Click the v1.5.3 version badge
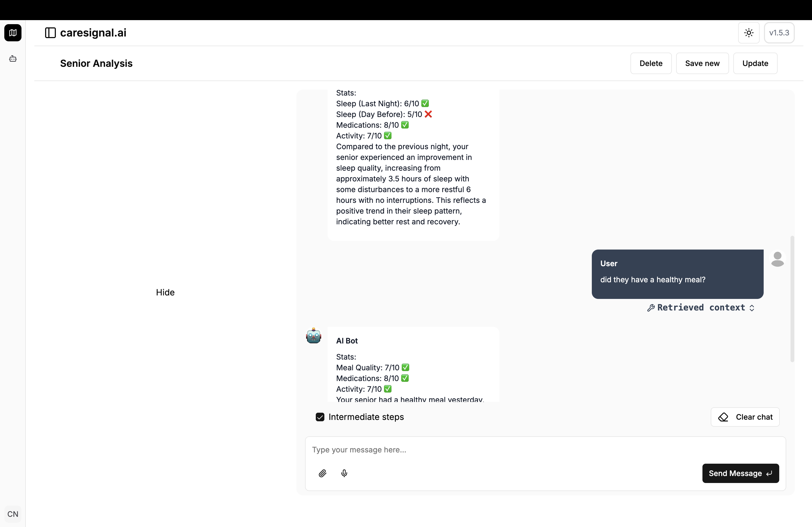The height and width of the screenshot is (527, 812). click(779, 33)
